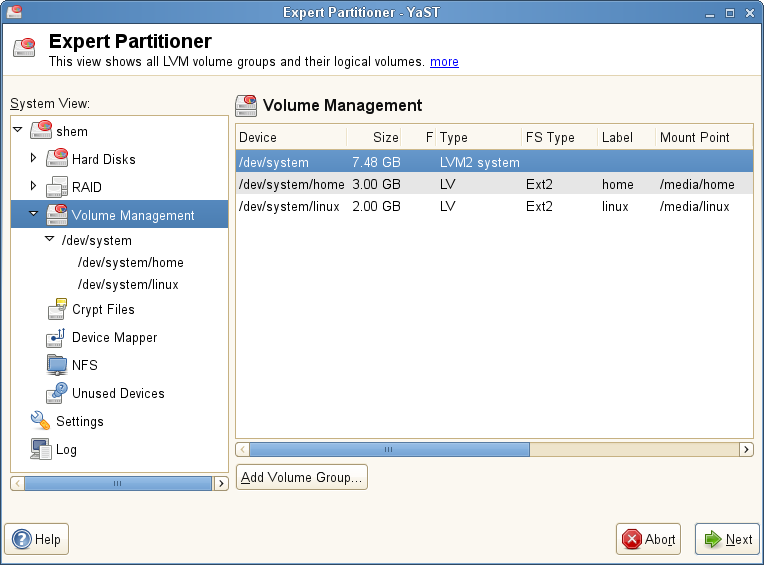Select the /dev/system/linux table row
This screenshot has height=565, width=764.
(x=495, y=207)
